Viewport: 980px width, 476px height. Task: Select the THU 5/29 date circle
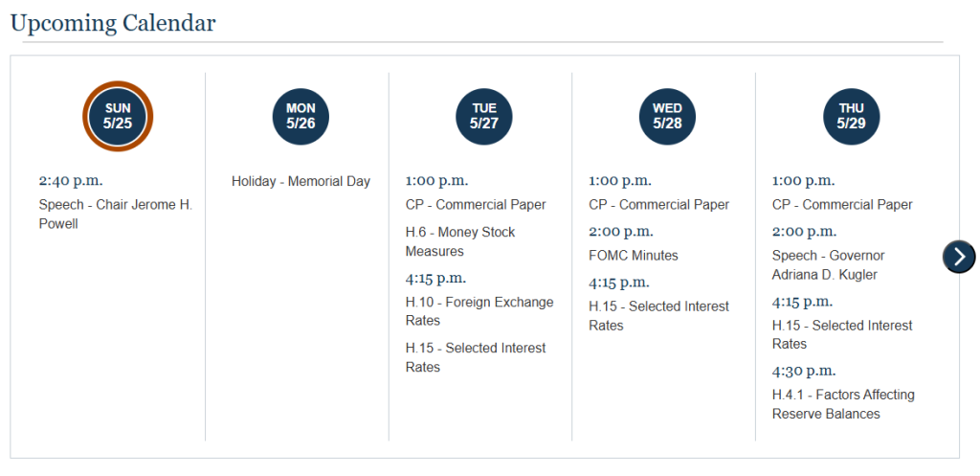pyautogui.click(x=851, y=116)
